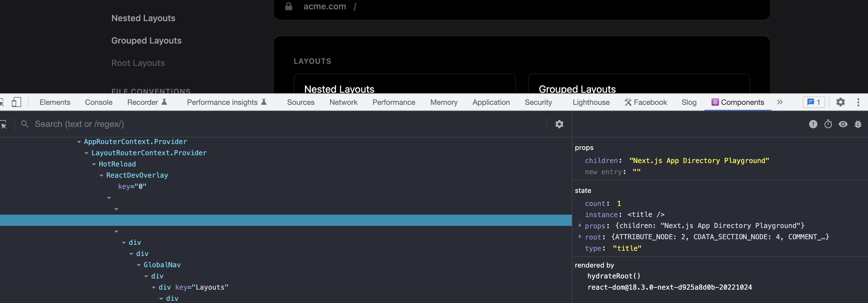Click the padlock icon beside acme.com
The height and width of the screenshot is (303, 868).
point(288,6)
